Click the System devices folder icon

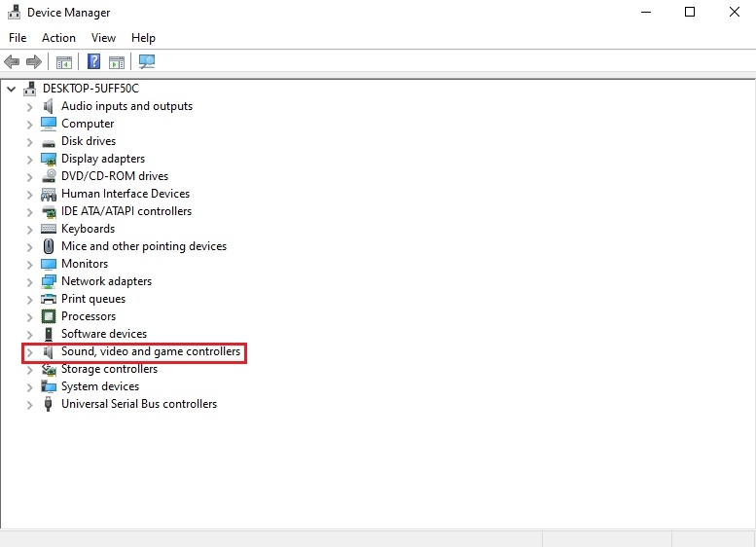[49, 386]
